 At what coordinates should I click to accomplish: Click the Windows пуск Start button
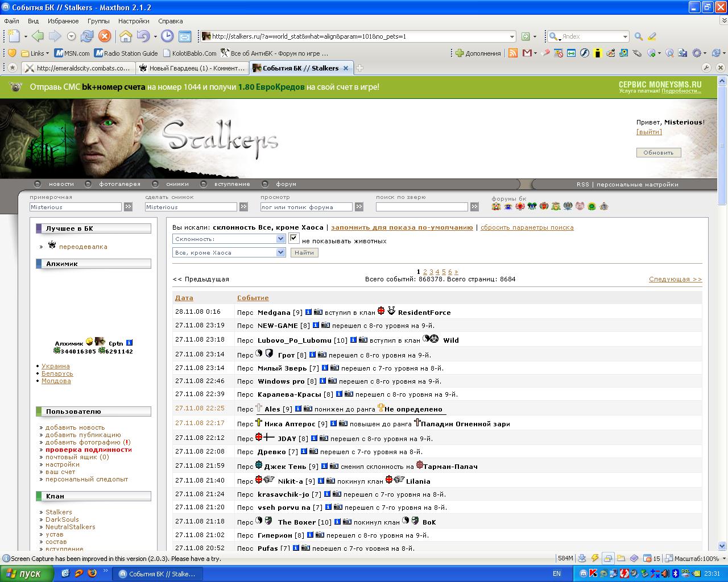pos(27,573)
